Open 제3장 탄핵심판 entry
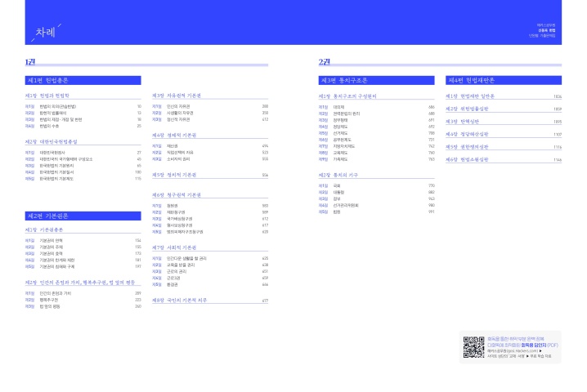 coord(467,120)
